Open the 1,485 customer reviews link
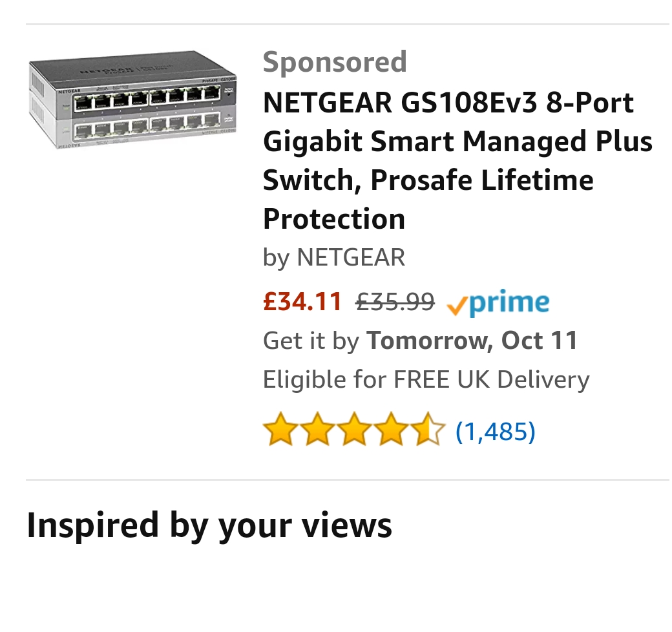Image resolution: width=672 pixels, height=632 pixels. (x=496, y=431)
